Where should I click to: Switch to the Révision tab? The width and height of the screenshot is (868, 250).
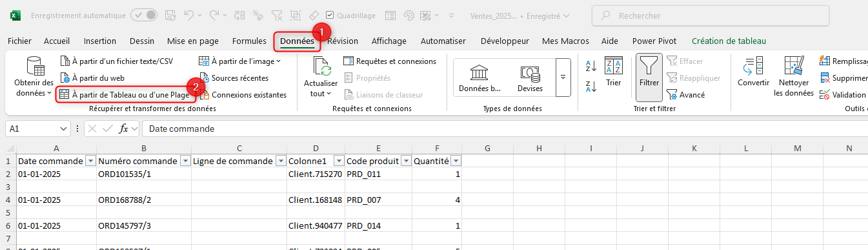(343, 41)
